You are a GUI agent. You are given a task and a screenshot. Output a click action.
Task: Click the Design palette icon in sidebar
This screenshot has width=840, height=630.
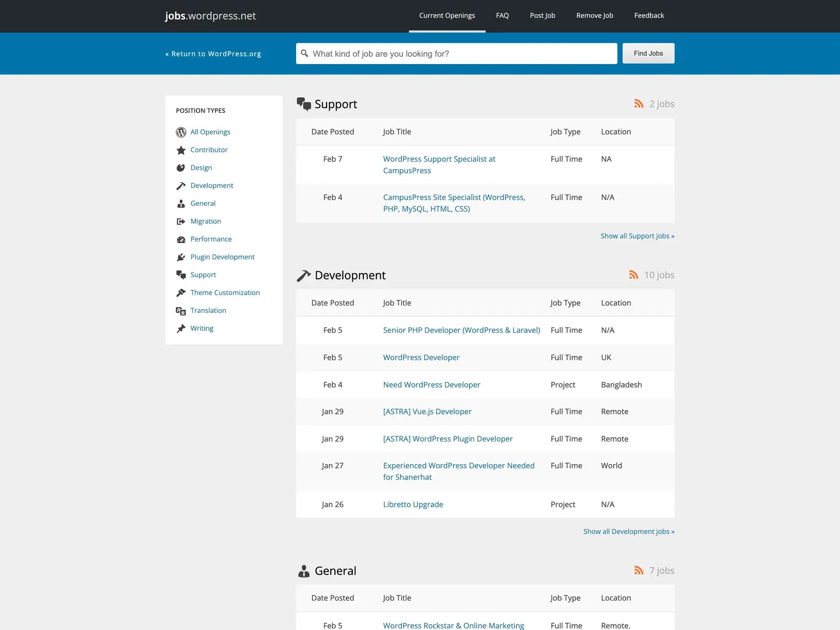[181, 168]
